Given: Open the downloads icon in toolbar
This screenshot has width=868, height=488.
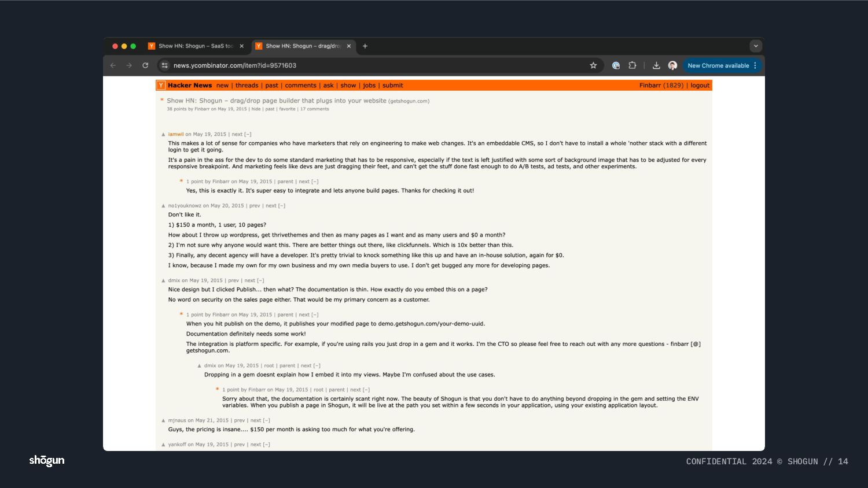Looking at the screenshot, I should point(656,65).
